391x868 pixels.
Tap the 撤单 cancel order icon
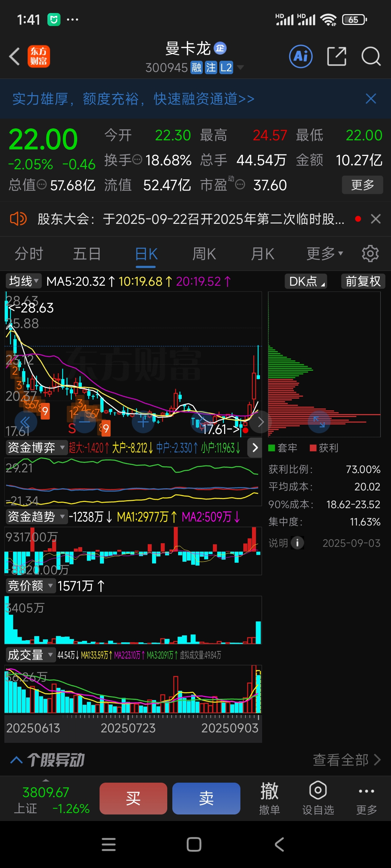pyautogui.click(x=269, y=799)
